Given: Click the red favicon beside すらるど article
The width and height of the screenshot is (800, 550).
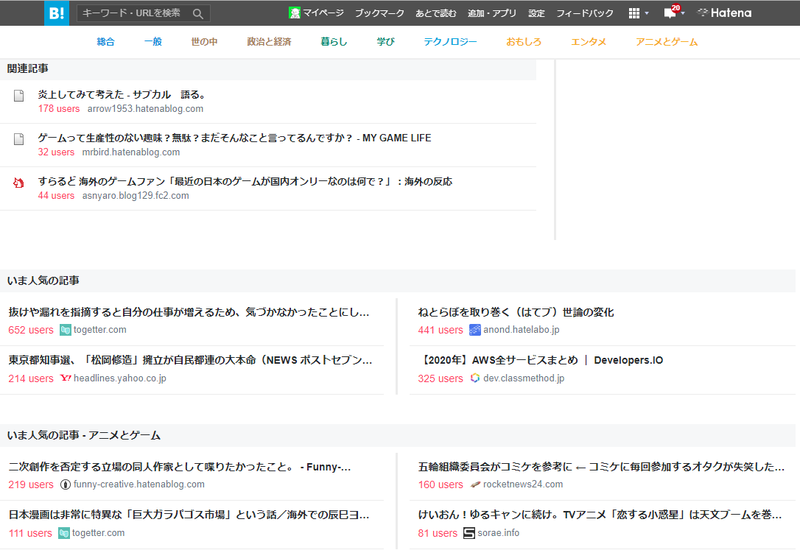Looking at the screenshot, I should (x=18, y=183).
